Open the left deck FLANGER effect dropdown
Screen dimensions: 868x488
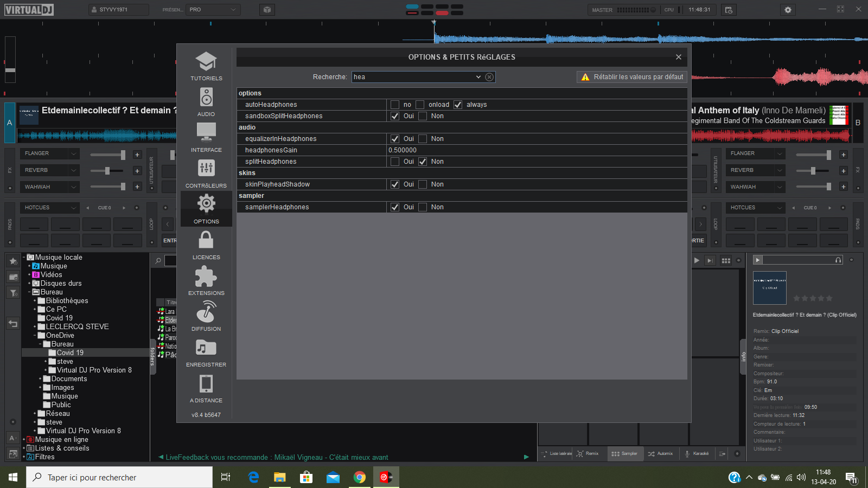[x=74, y=153]
